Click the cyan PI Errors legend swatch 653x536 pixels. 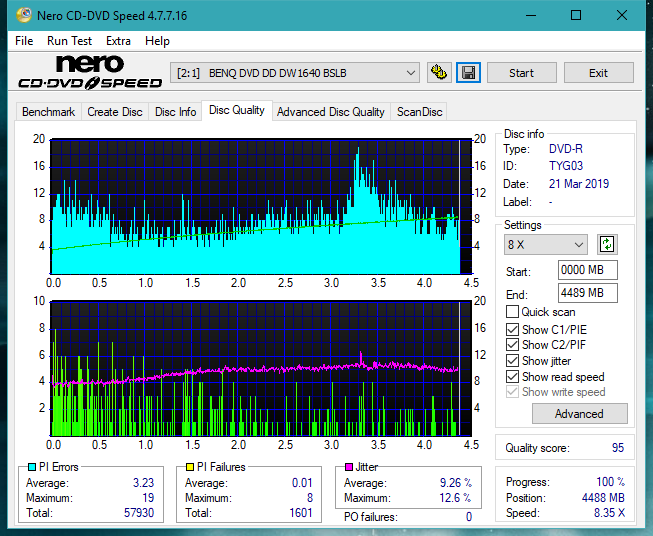32,467
